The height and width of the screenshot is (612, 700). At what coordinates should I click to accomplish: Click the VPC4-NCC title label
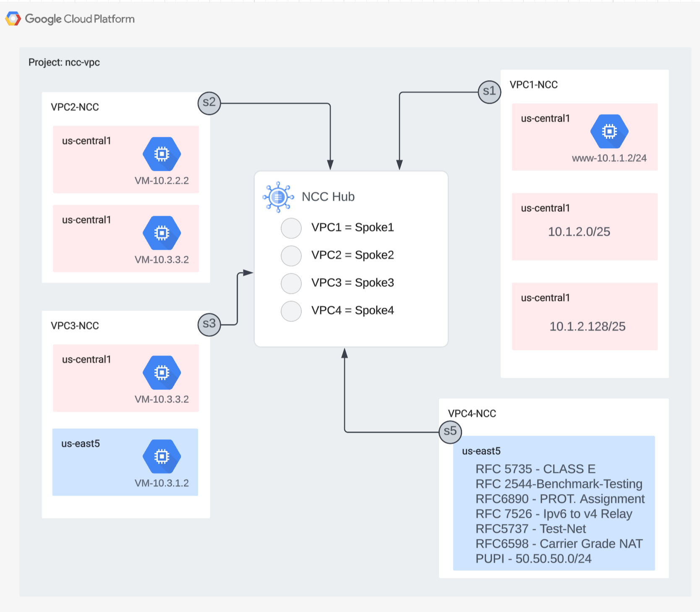tap(472, 414)
